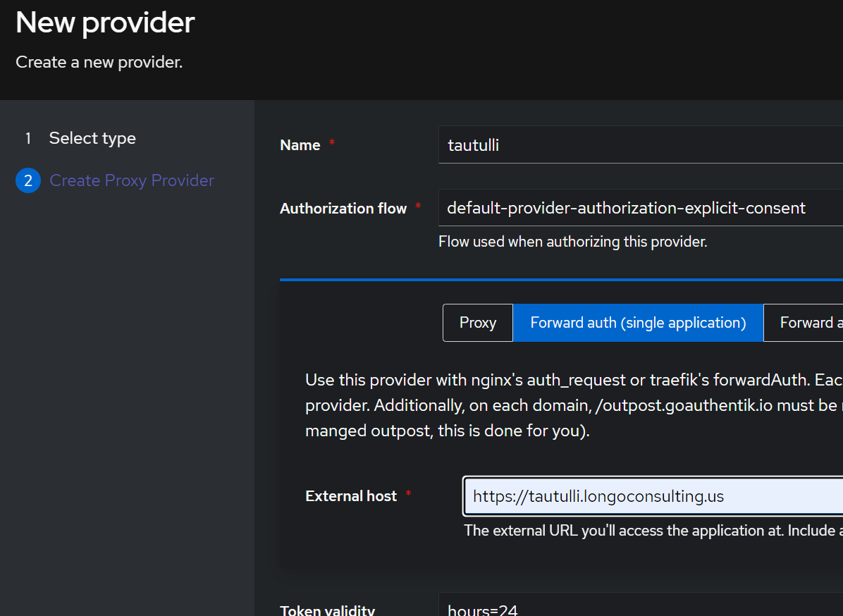Click the external URL help text below host field
Screen dimensions: 843x616
click(x=653, y=531)
